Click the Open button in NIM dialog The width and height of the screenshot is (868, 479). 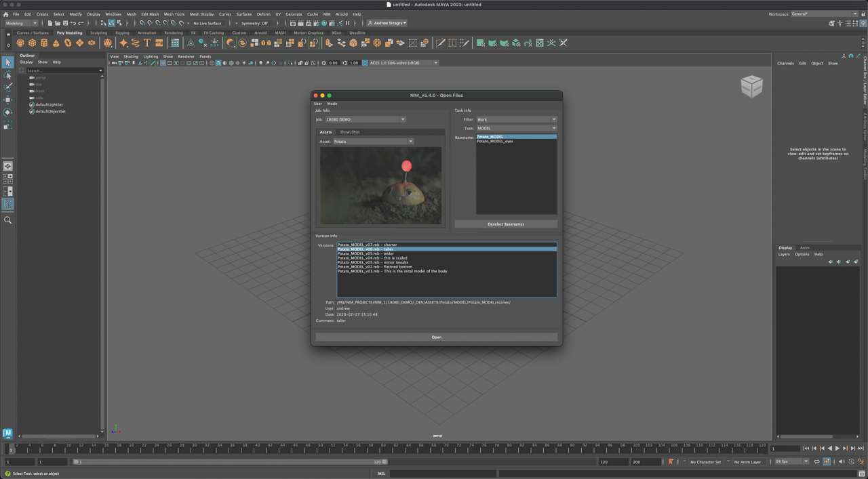436,337
